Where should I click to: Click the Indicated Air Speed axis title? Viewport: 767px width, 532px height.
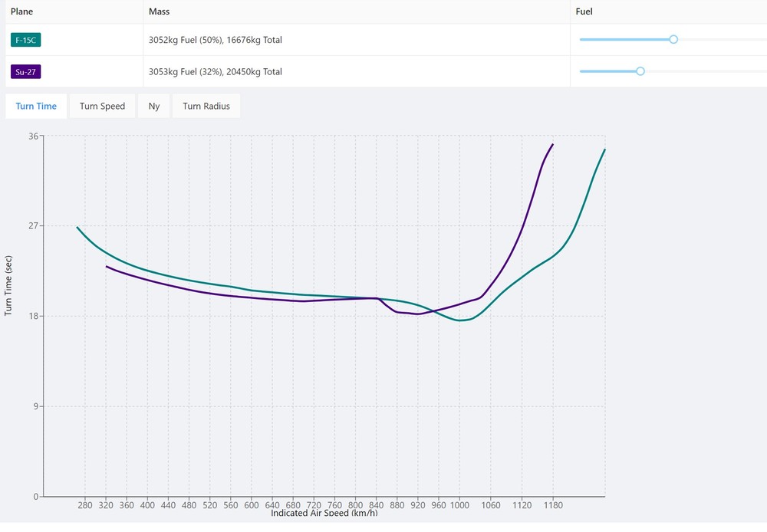click(x=324, y=513)
